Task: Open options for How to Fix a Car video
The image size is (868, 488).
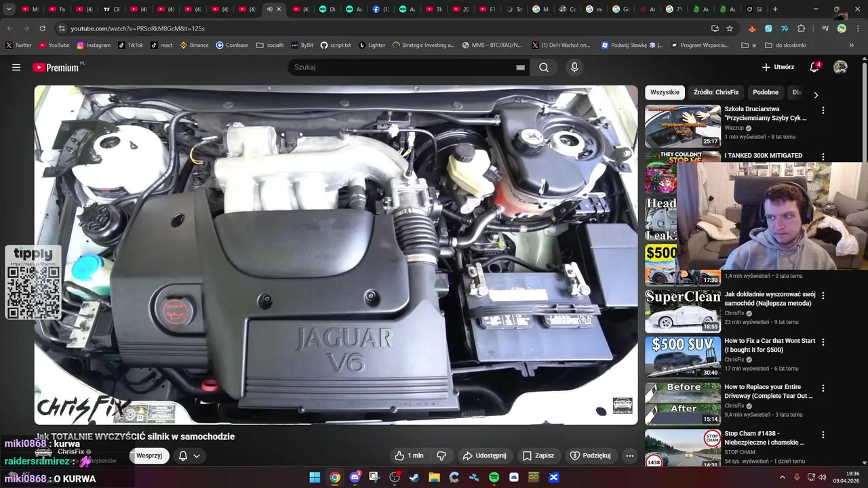Action: (823, 342)
